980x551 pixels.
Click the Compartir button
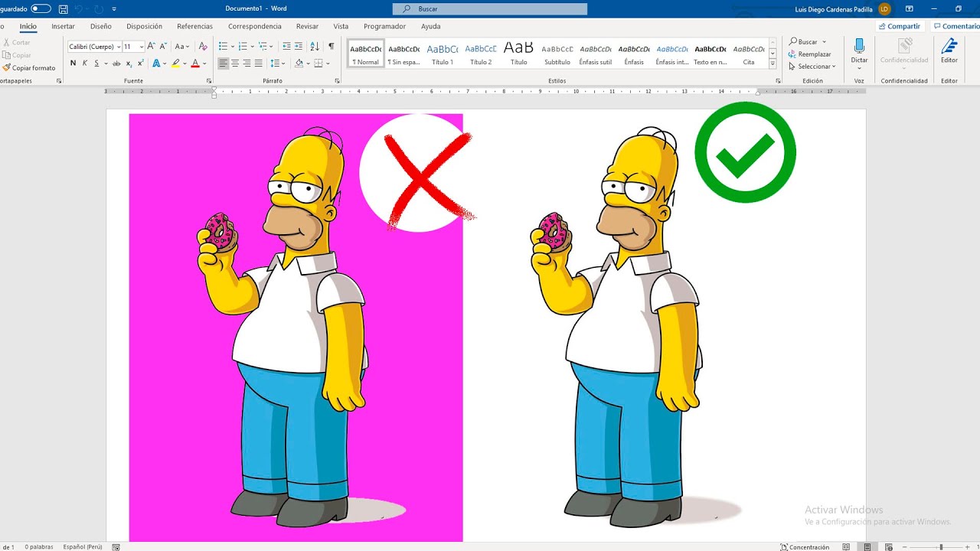point(899,26)
